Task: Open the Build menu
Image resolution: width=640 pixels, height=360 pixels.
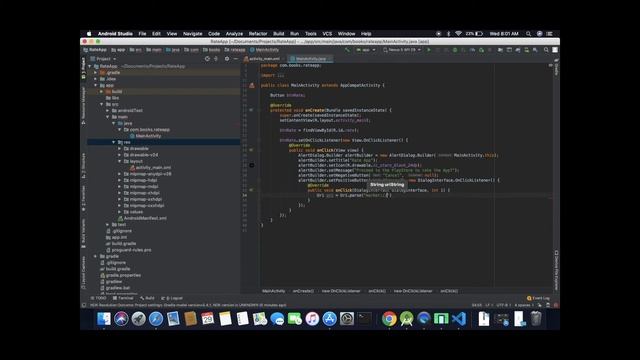Action: click(x=279, y=34)
